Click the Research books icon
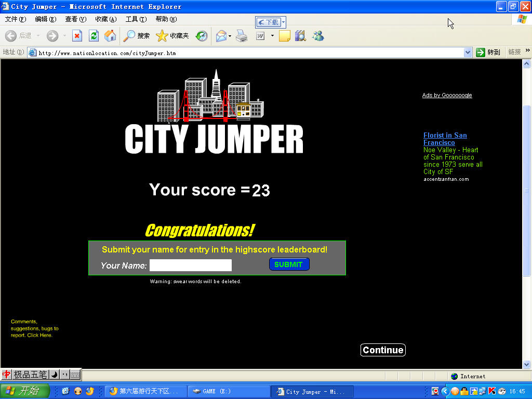 (x=300, y=36)
